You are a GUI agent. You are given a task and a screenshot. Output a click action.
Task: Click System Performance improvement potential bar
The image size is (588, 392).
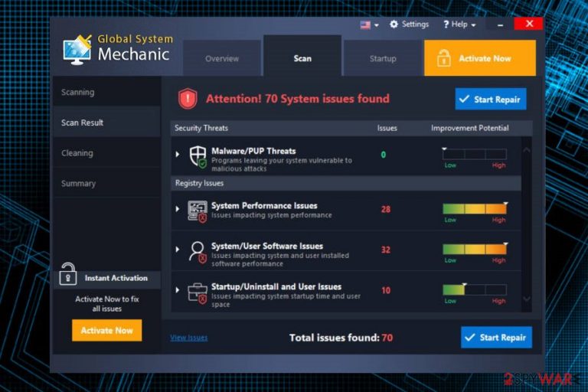pyautogui.click(x=475, y=208)
